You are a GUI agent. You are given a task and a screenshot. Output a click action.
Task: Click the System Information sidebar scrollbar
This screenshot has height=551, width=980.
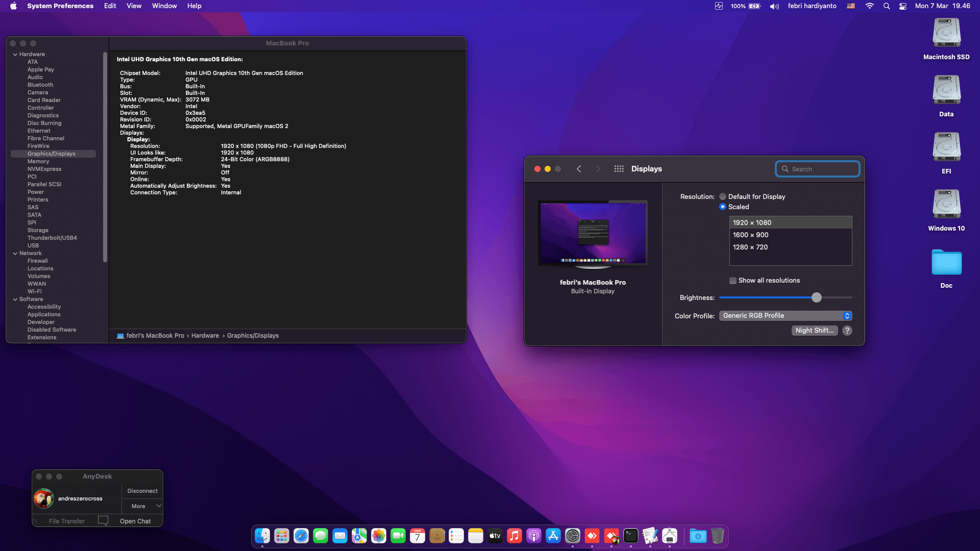coord(105,157)
